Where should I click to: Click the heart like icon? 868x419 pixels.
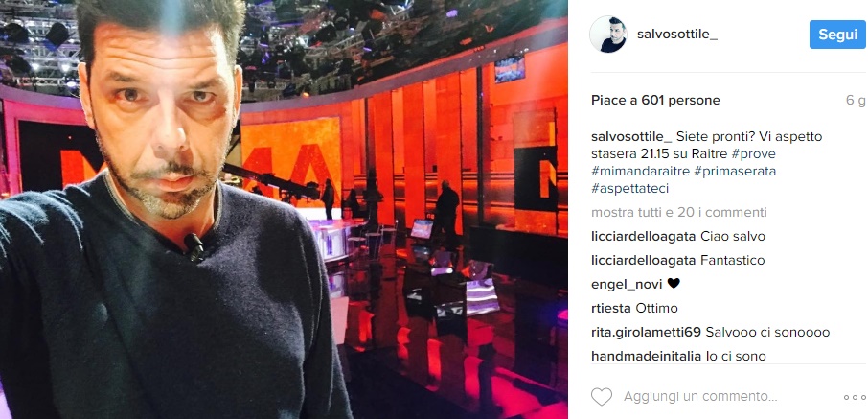pos(601,397)
